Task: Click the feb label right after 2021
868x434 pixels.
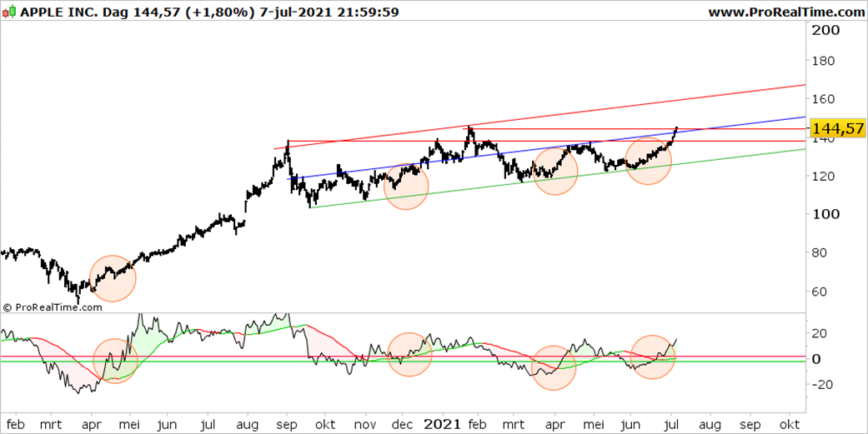Action: pyautogui.click(x=477, y=425)
